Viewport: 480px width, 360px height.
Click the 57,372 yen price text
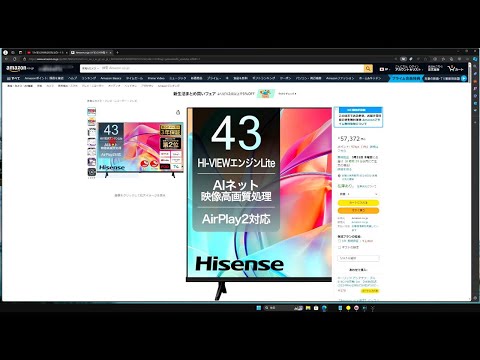pyautogui.click(x=352, y=138)
